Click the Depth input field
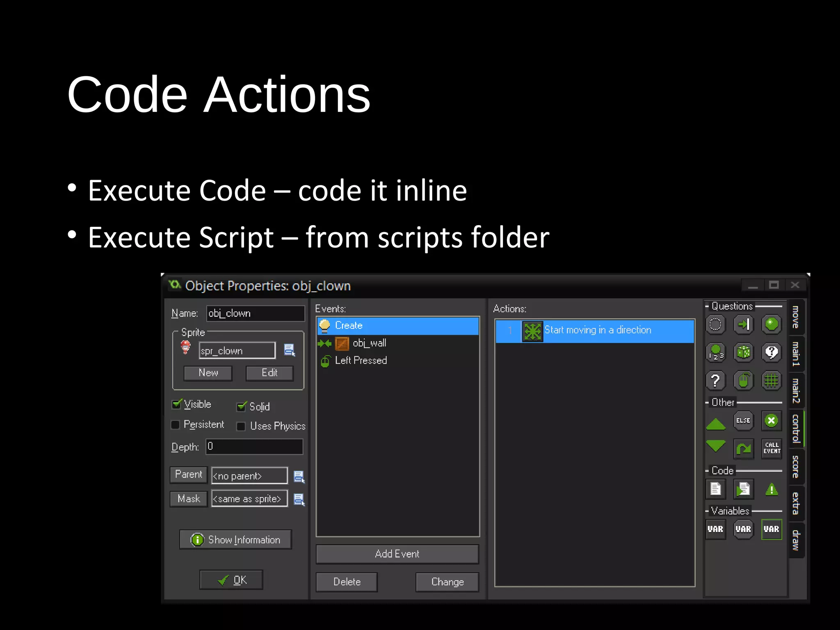Screen dimensions: 840x630 point(254,447)
